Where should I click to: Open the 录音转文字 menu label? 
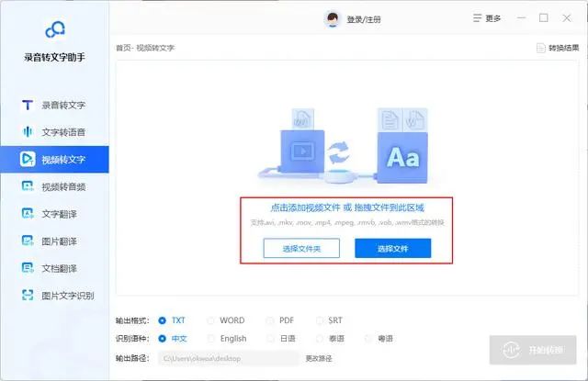(x=63, y=106)
